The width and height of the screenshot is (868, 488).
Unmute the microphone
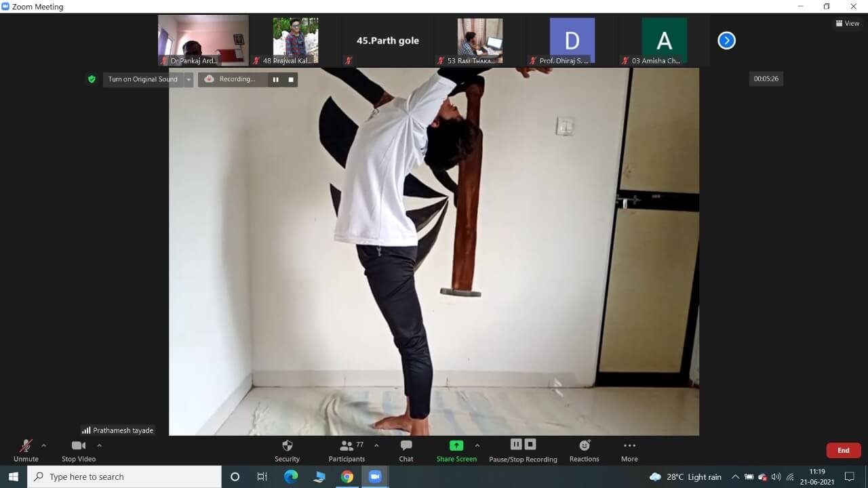[26, 450]
